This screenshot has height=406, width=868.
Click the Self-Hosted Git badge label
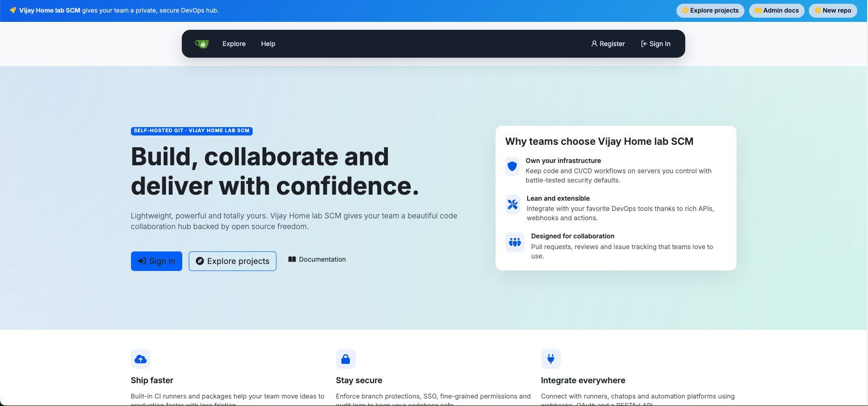tap(192, 131)
